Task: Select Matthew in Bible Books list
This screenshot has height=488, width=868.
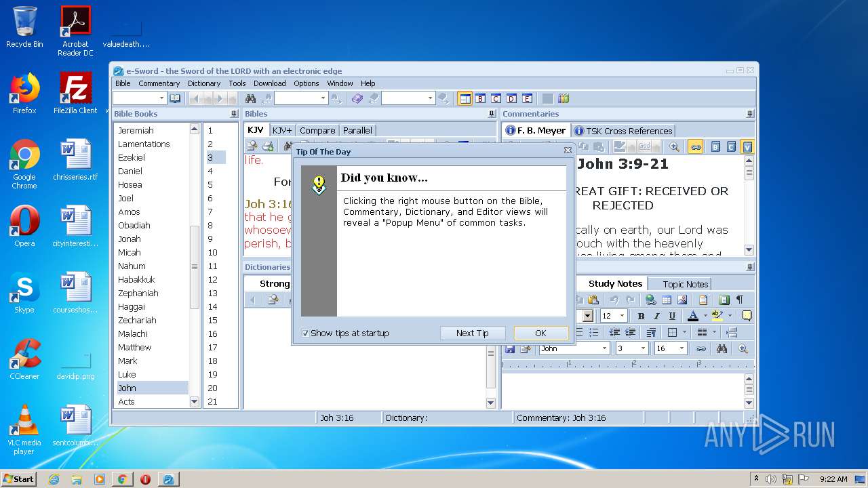Action: pyautogui.click(x=134, y=347)
